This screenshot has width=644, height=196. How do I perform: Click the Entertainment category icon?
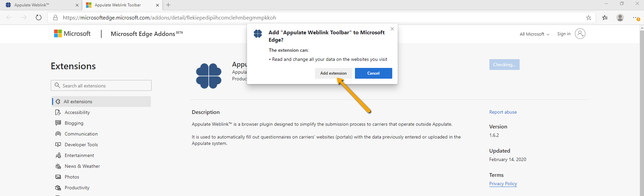click(58, 155)
